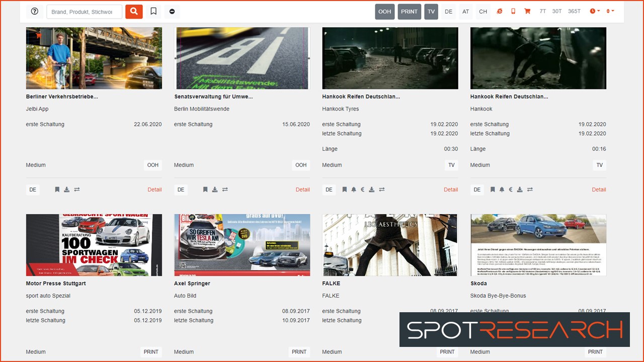Open Detail for 00:16 Hankook spot

point(599,190)
